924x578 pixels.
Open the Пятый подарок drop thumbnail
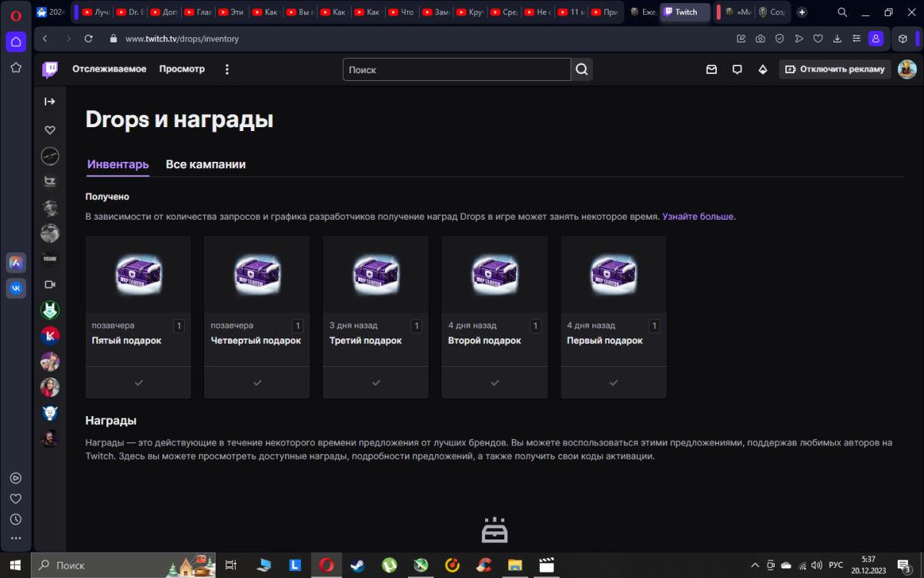click(139, 273)
